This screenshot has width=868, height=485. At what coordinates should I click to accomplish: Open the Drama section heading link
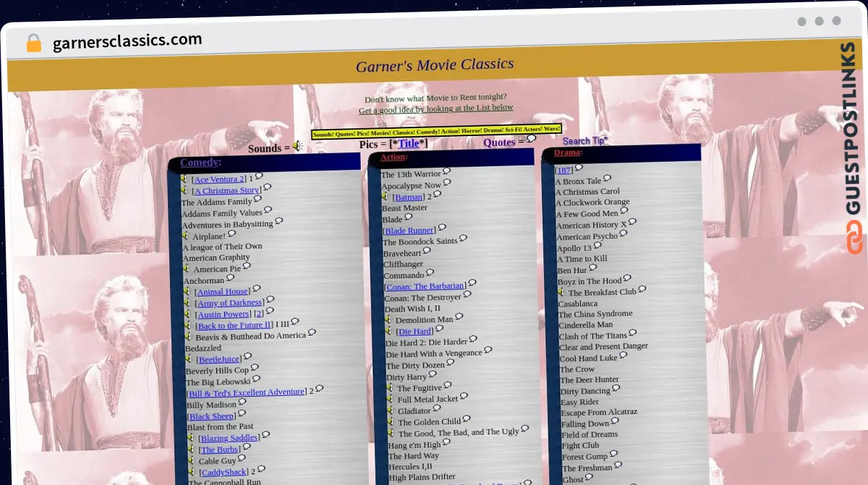pos(567,152)
